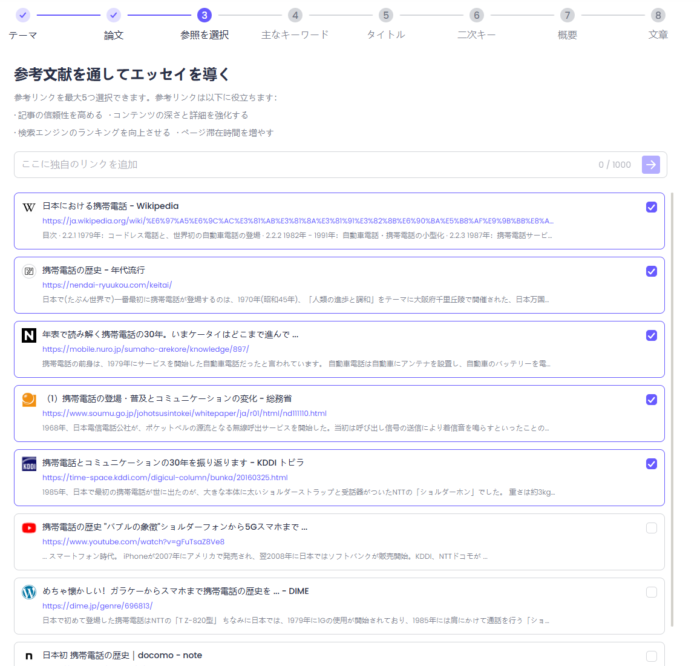Image resolution: width=700 pixels, height=666 pixels.
Task: Click title 携帯電話の歴史 - 年代流行
Action: (x=93, y=270)
